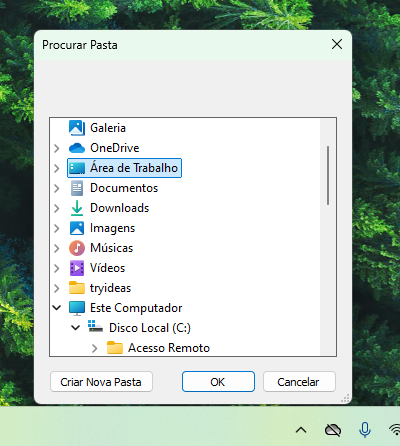Image resolution: width=400 pixels, height=446 pixels.
Task: Expand the Área de Trabalho node
Action: [57, 168]
